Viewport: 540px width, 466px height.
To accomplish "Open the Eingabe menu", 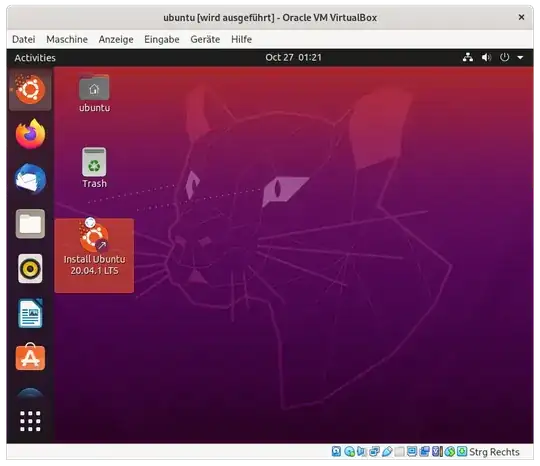I will pyautogui.click(x=162, y=39).
